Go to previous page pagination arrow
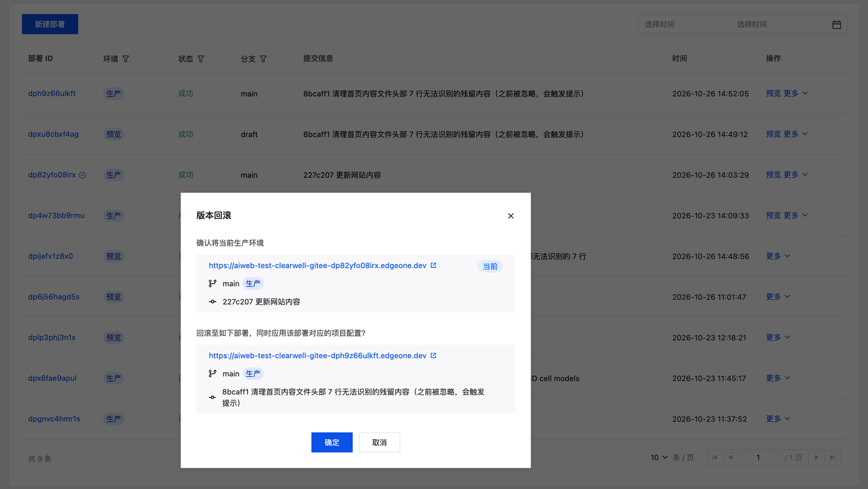The image size is (868, 489). point(730,457)
